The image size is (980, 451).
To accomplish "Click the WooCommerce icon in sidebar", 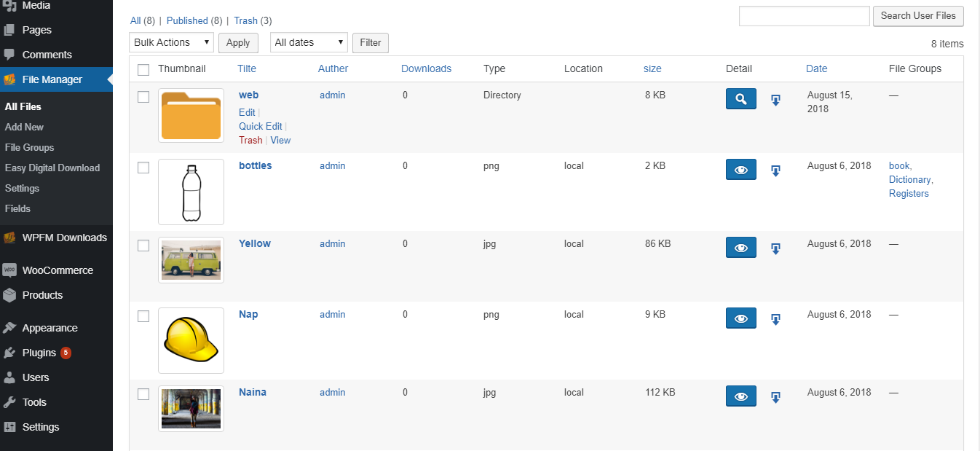I will (x=9, y=270).
